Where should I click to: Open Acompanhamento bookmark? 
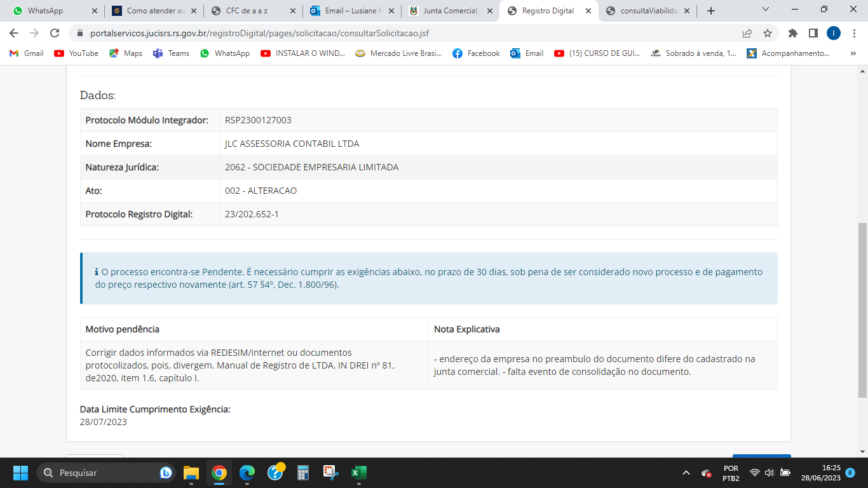pos(789,53)
